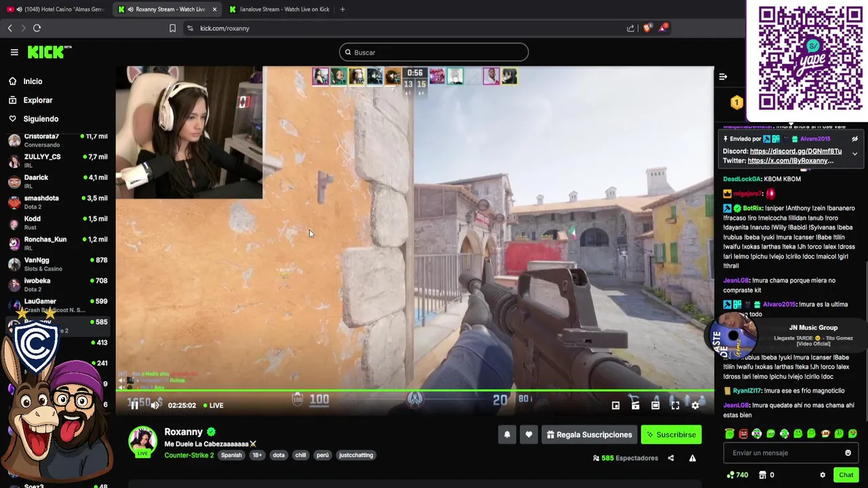
Task: Open Brave Shields icon
Action: (647, 28)
